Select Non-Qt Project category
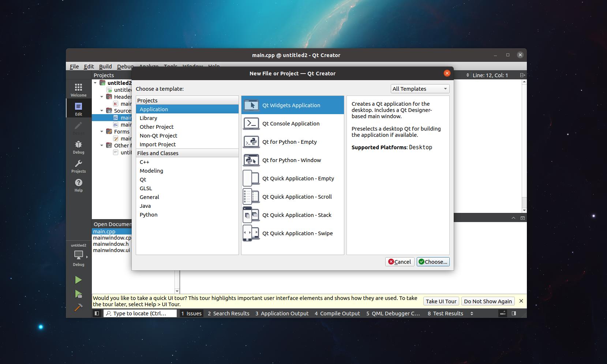The height and width of the screenshot is (364, 607). tap(187, 135)
